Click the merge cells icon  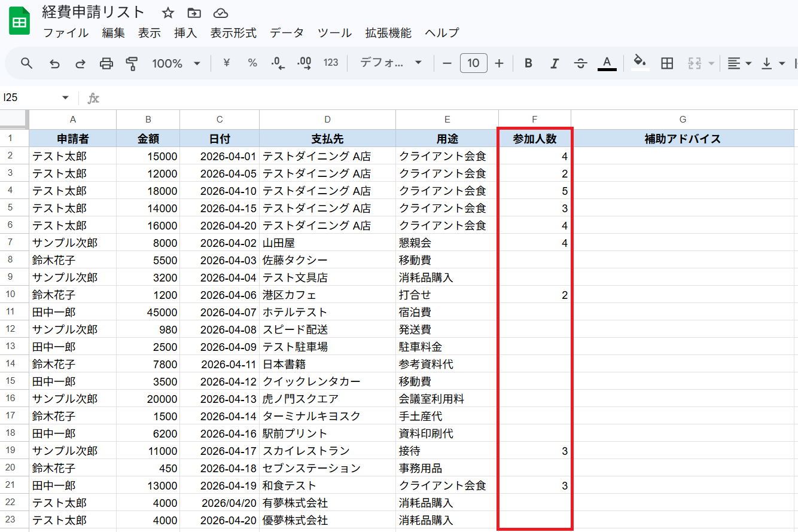694,63
